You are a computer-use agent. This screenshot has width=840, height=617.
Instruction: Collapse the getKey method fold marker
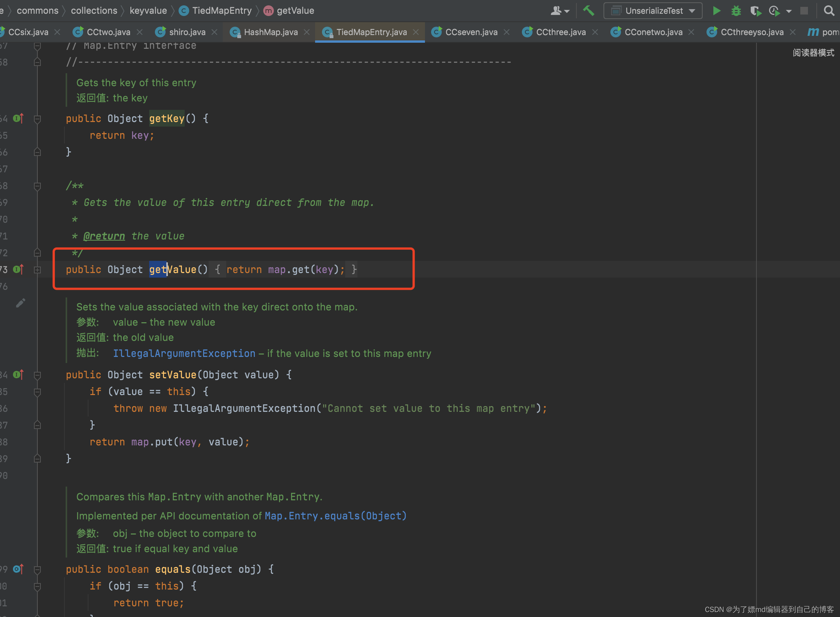pos(37,119)
